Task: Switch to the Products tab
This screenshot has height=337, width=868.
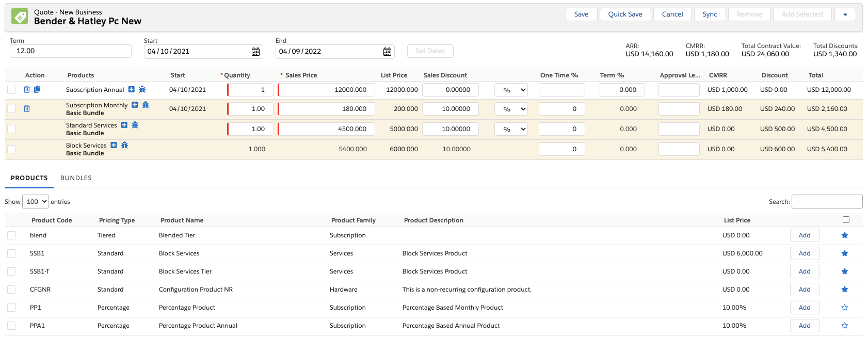Action: tap(29, 178)
